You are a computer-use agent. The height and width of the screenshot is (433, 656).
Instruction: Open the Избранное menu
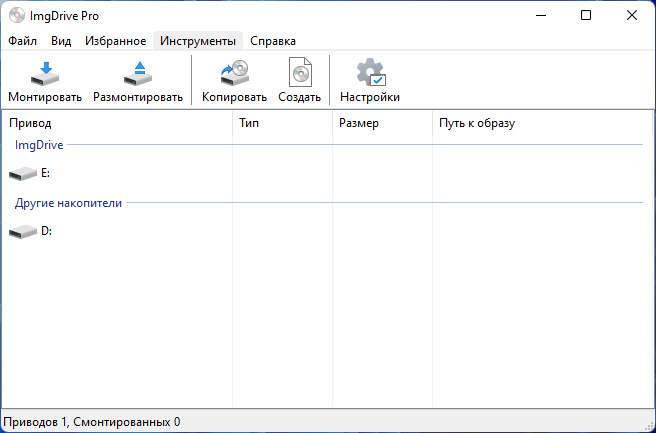pyautogui.click(x=115, y=41)
